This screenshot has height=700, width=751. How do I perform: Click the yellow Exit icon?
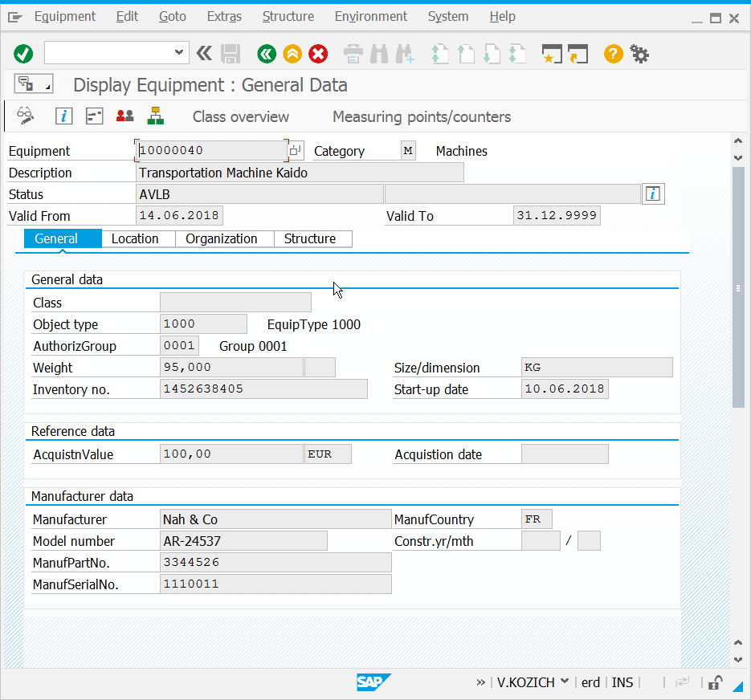tap(292, 54)
